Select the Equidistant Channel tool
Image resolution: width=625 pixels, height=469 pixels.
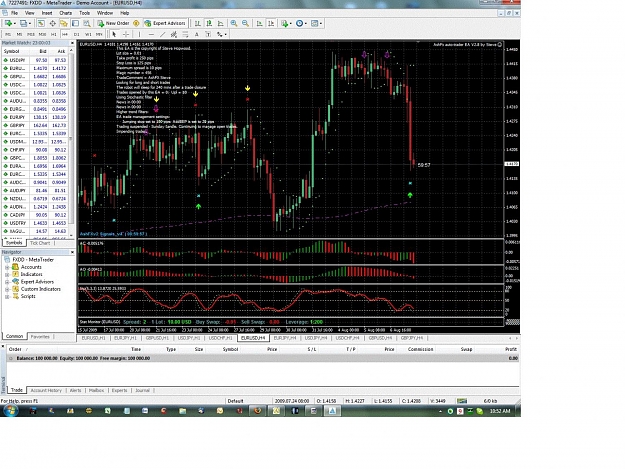pos(174,34)
